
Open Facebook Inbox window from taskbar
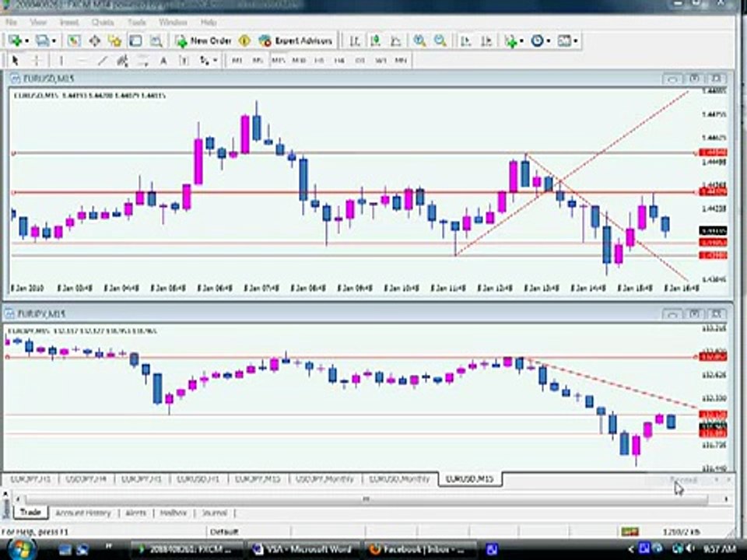click(x=421, y=550)
